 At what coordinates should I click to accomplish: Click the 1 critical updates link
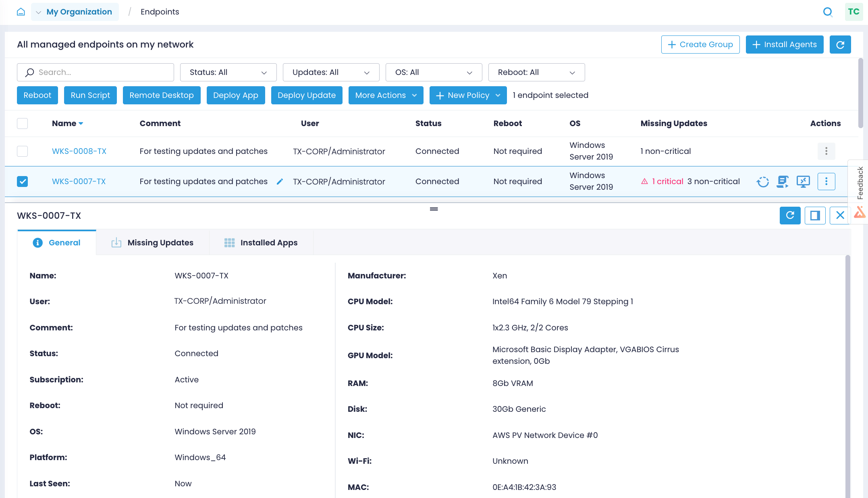[x=667, y=182]
